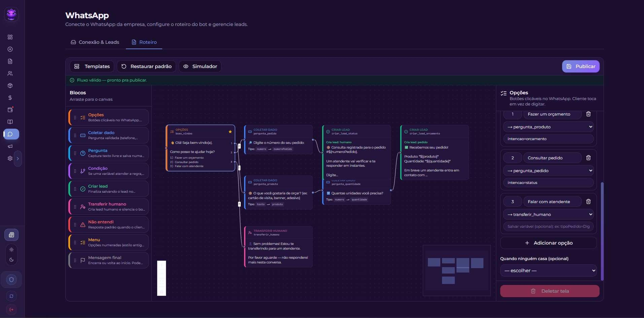Open the pergunta_produto destination dropdown
Image resolution: width=644 pixels, height=318 pixels.
coord(548,127)
